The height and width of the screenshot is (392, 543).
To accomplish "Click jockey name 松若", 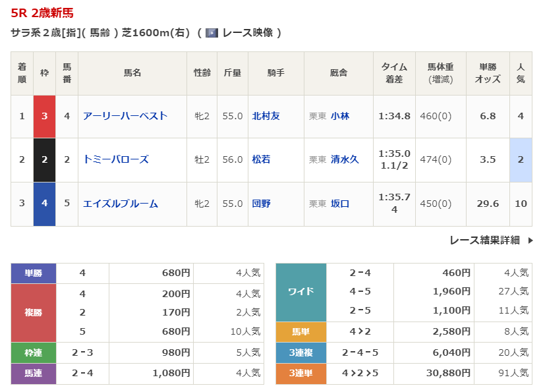I will point(261,159).
